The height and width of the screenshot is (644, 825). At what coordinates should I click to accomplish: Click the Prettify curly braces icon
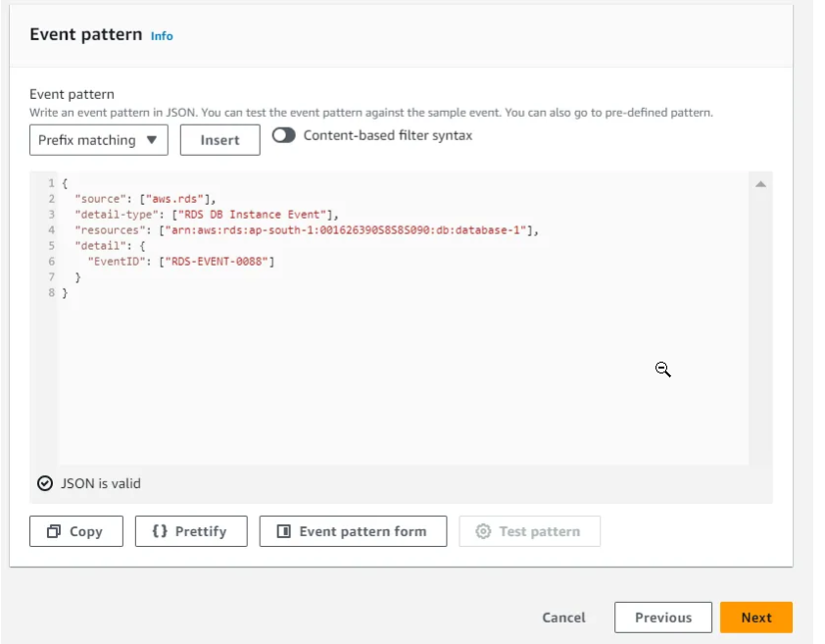click(x=160, y=531)
